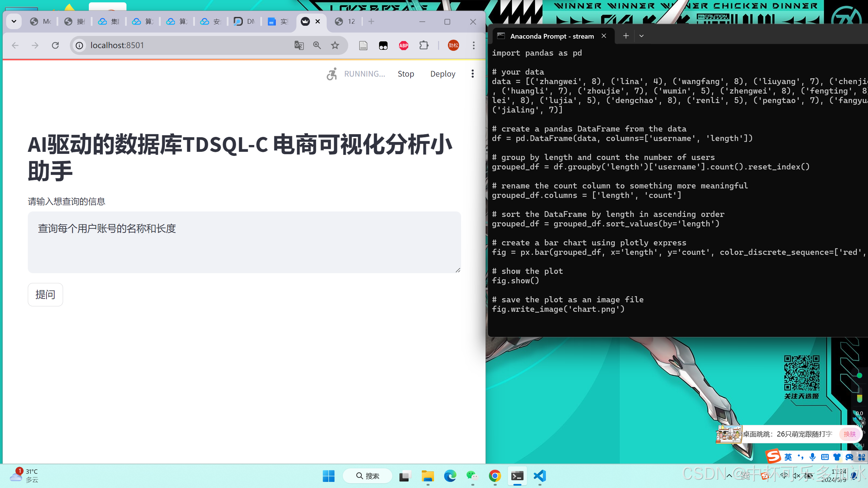This screenshot has width=868, height=488.
Task: Open the Extensions puzzle menu
Action: 424,45
